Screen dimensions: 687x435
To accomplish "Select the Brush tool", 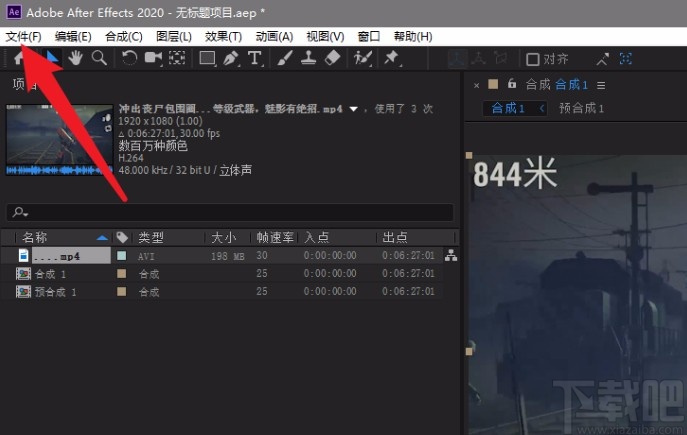I will [285, 58].
